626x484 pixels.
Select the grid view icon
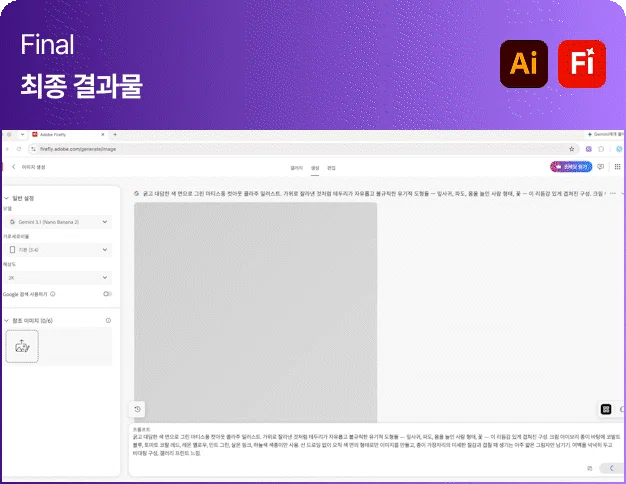pyautogui.click(x=606, y=409)
